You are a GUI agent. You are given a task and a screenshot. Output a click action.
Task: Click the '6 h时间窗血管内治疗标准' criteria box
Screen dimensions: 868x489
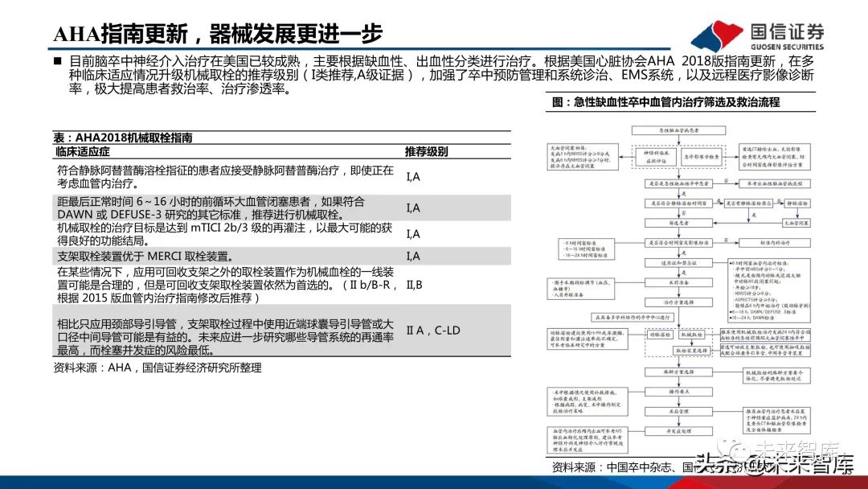(x=769, y=290)
